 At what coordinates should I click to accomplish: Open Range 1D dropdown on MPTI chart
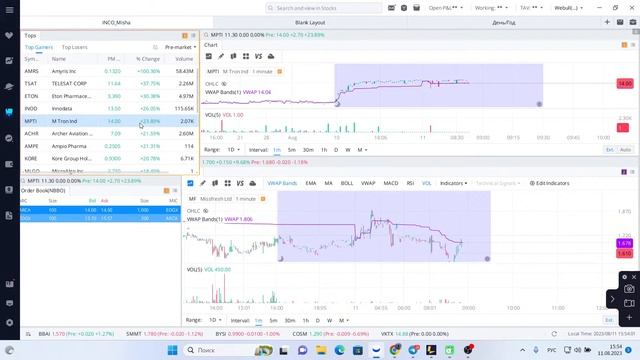(233, 150)
